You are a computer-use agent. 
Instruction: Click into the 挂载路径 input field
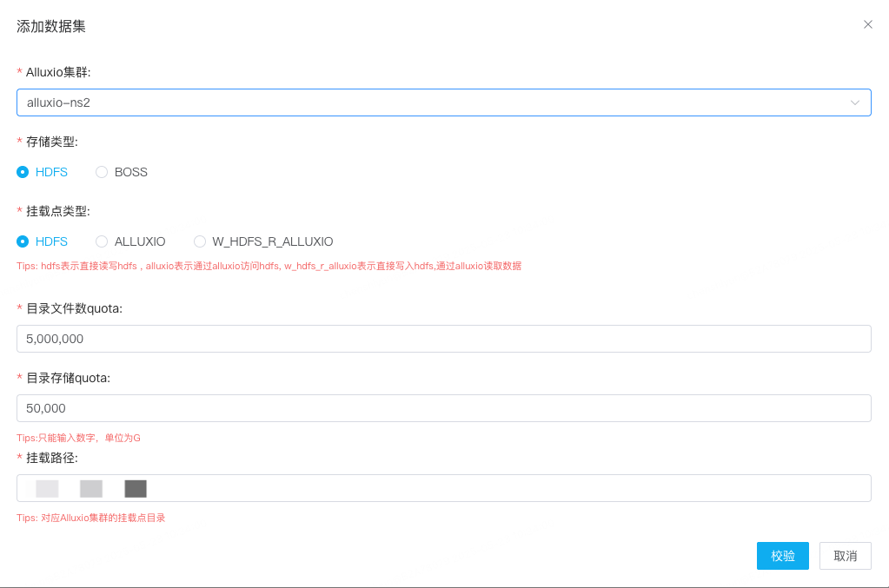point(444,488)
